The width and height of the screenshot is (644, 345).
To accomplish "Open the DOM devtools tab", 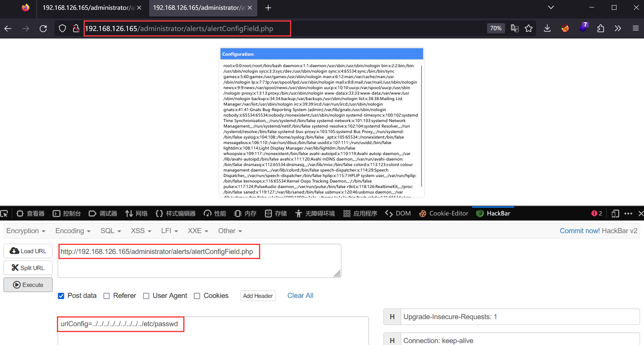I will click(398, 214).
